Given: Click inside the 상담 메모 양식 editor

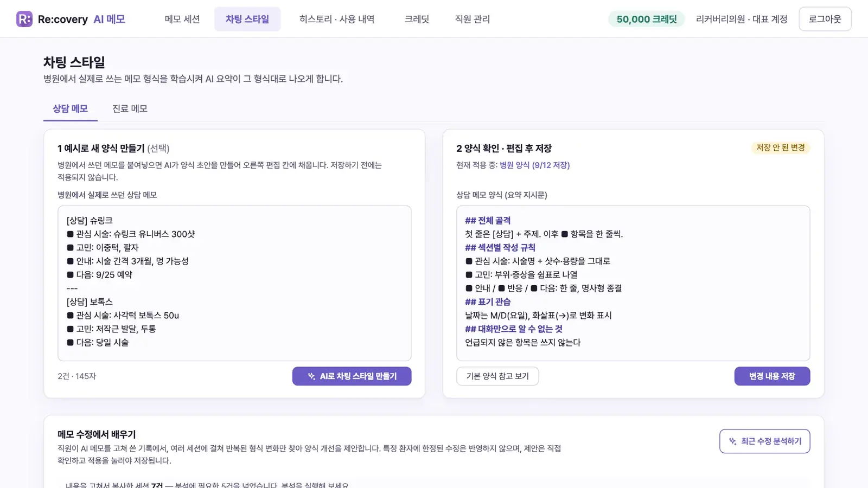Looking at the screenshot, I should point(633,283).
